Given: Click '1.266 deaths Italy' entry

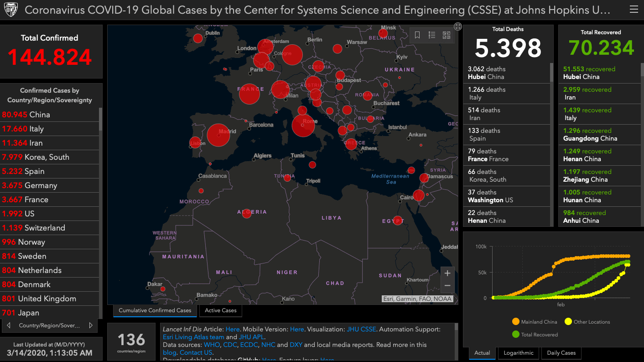Looking at the screenshot, I should coord(507,94).
